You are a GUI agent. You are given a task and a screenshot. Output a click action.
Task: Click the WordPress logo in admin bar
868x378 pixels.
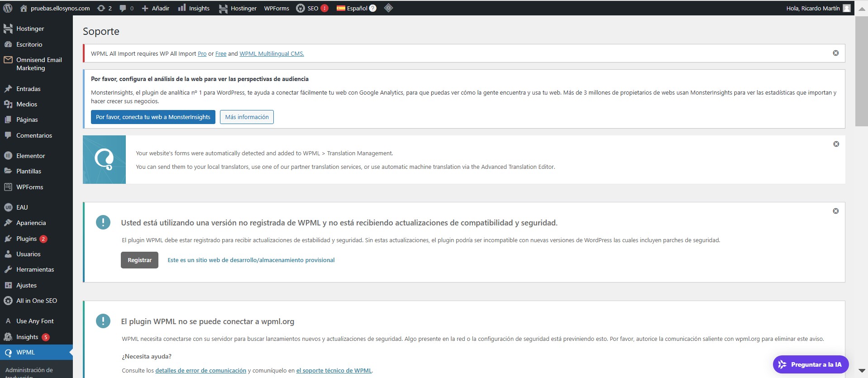(8, 8)
